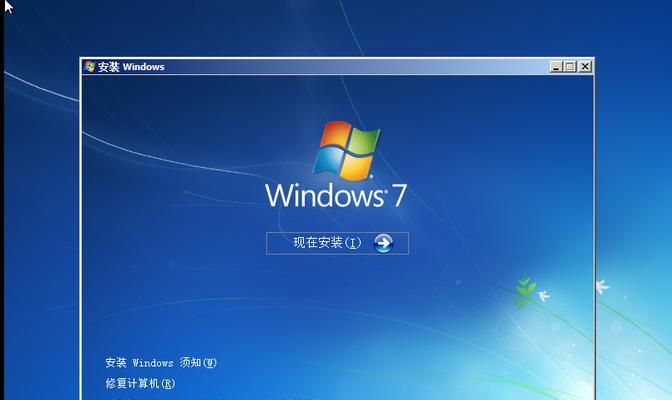Click the 安装 Windows title bar text

tap(131, 67)
